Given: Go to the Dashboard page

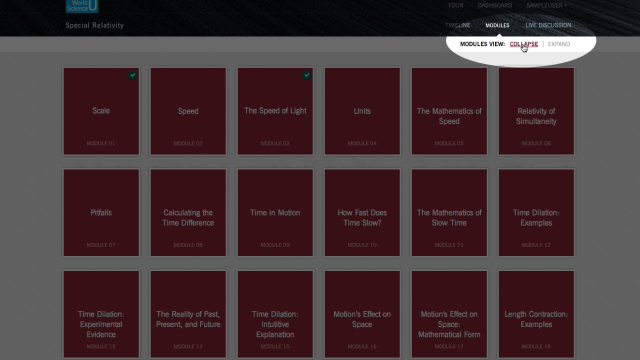Looking at the screenshot, I should 495,5.
